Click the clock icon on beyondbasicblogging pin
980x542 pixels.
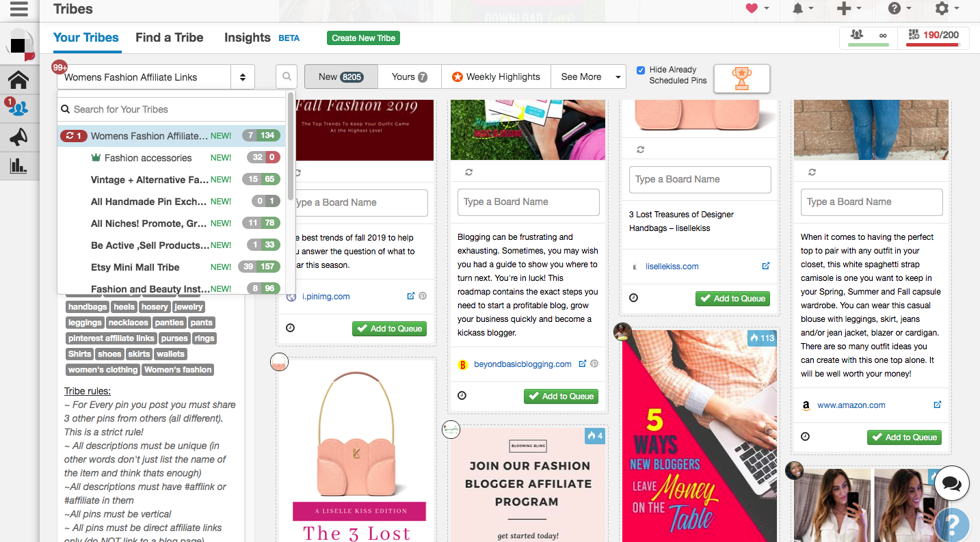click(462, 396)
